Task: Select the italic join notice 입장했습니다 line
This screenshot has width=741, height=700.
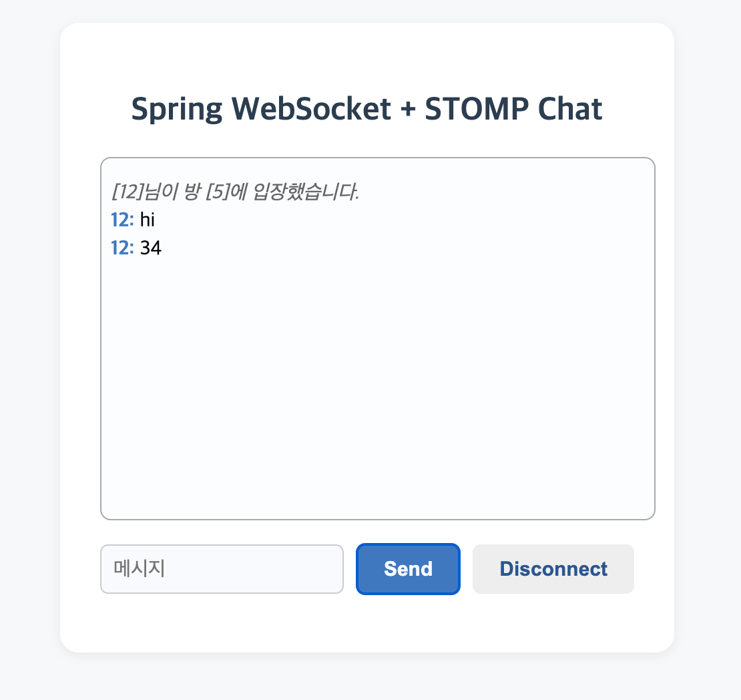Action: 235,192
